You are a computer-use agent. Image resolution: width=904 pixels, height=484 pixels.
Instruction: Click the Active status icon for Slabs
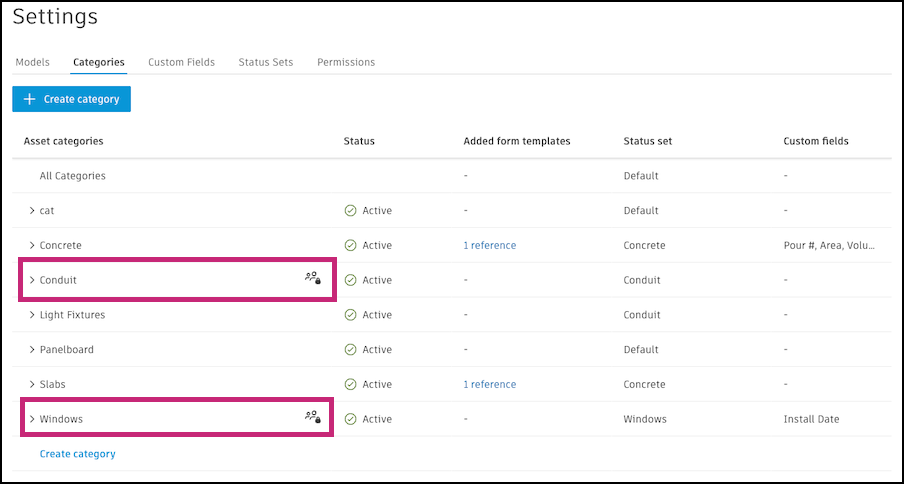click(350, 384)
